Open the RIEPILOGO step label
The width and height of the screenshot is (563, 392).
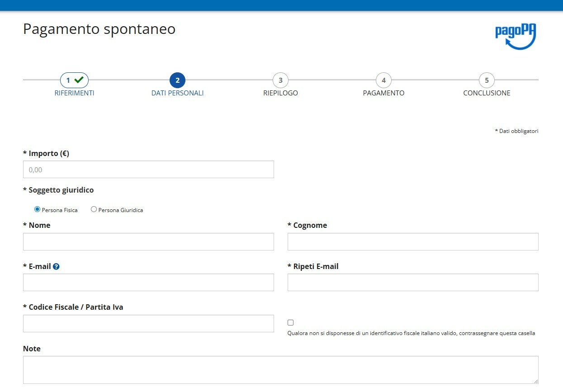(x=280, y=93)
